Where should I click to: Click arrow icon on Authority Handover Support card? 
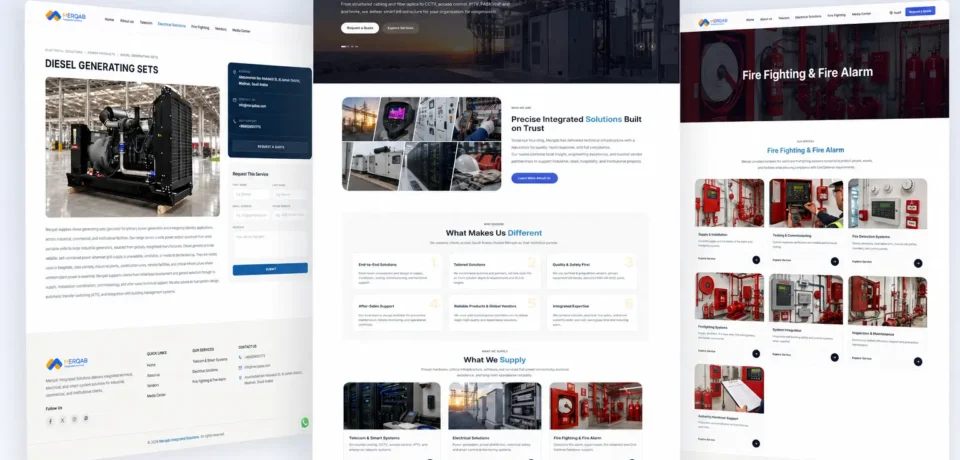(x=756, y=443)
